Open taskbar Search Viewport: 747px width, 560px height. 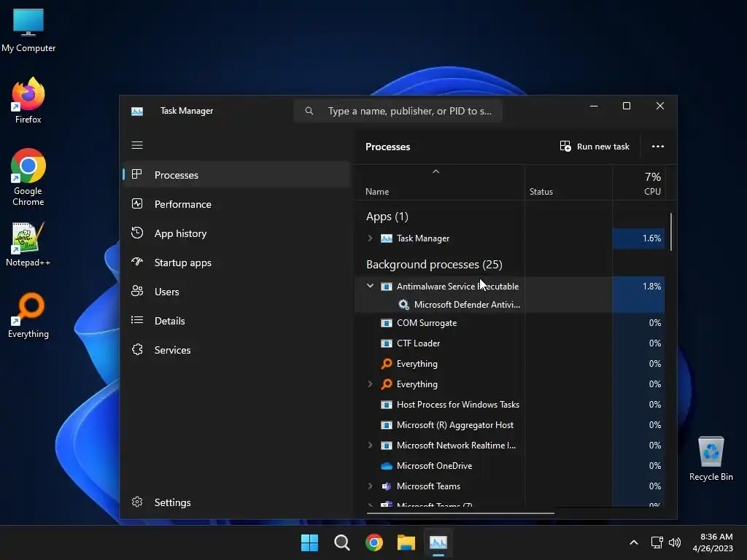[x=342, y=542]
